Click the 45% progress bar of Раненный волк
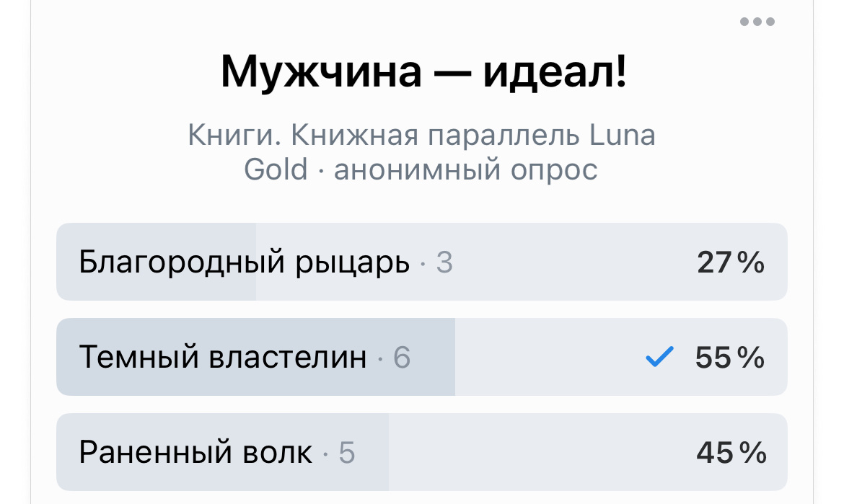This screenshot has width=844, height=504. [x=731, y=452]
